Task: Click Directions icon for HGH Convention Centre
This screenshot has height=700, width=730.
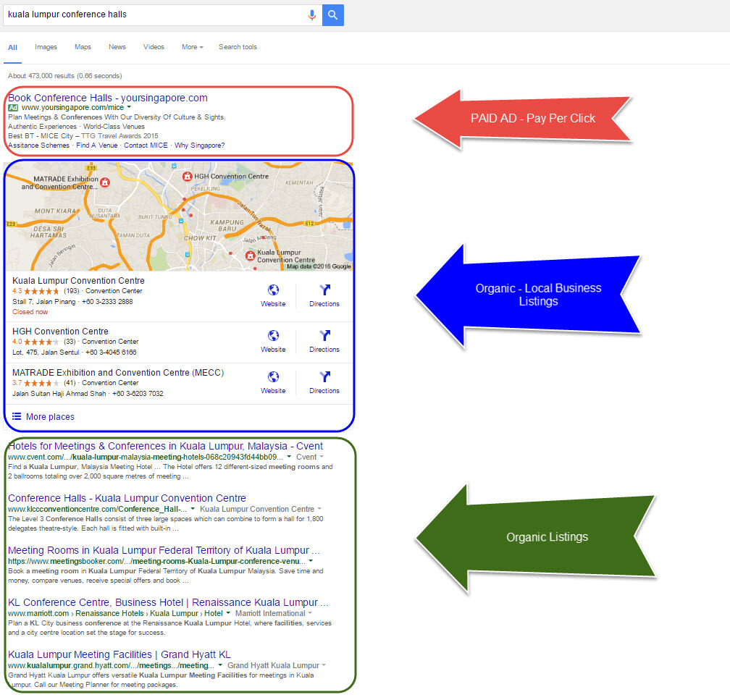Action: pos(324,336)
